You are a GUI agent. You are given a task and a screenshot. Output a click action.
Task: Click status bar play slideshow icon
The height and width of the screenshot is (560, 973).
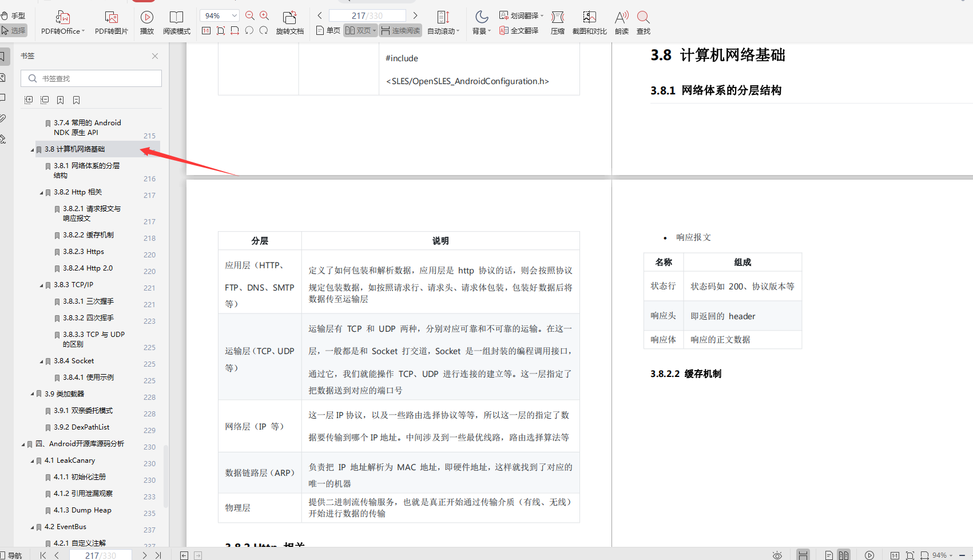point(869,555)
